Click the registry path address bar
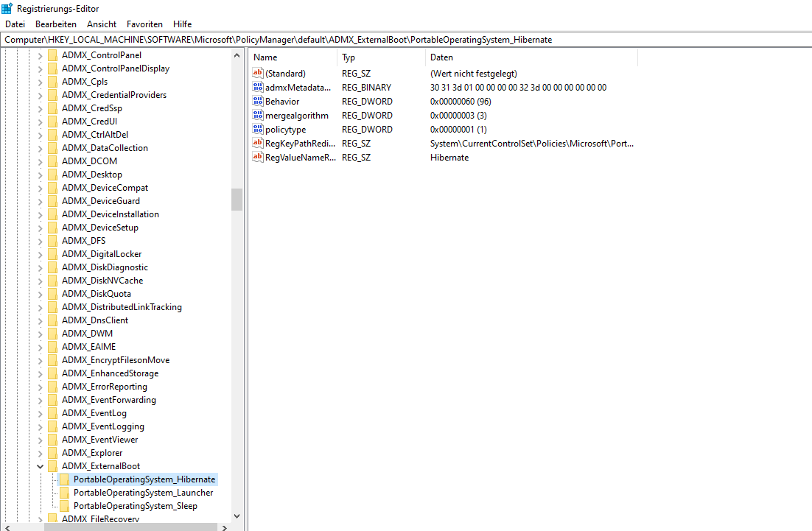 (406, 40)
